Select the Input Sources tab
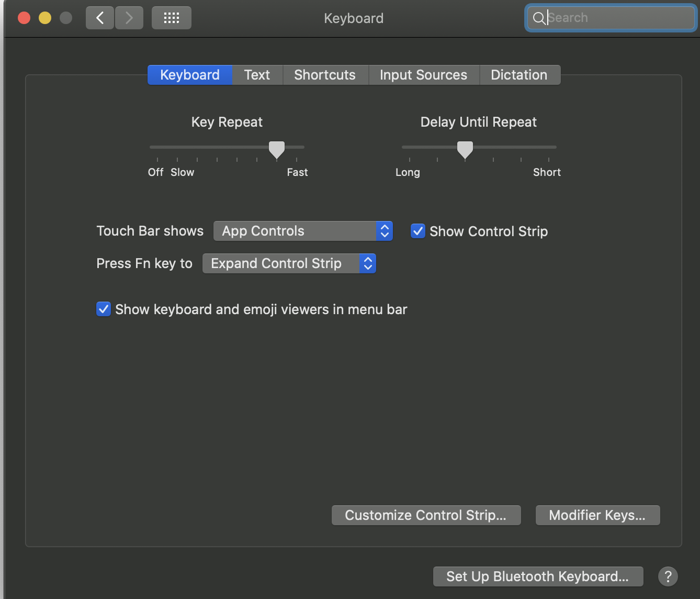 tap(423, 75)
